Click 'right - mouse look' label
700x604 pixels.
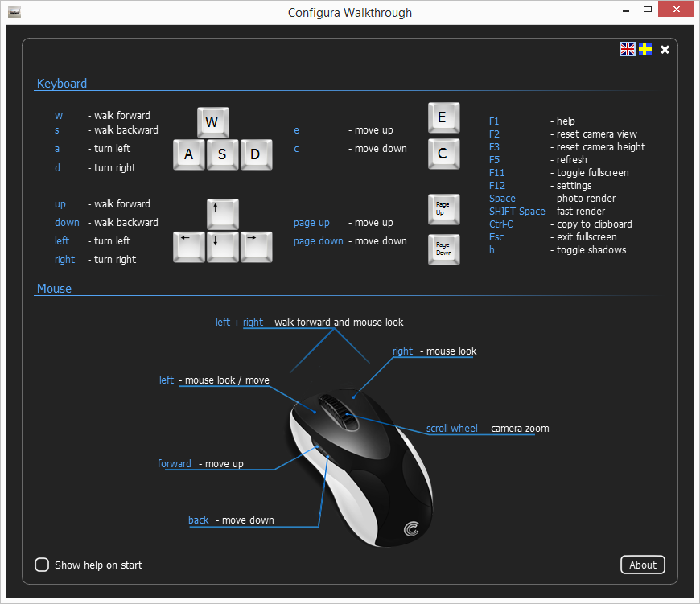tap(434, 351)
